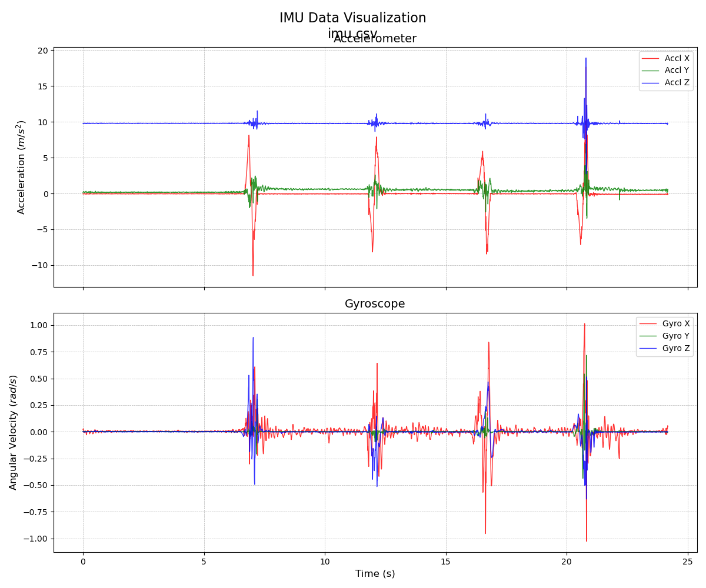Click the Accelerometer subplot title
This screenshot has height=588, width=706.
(375, 39)
